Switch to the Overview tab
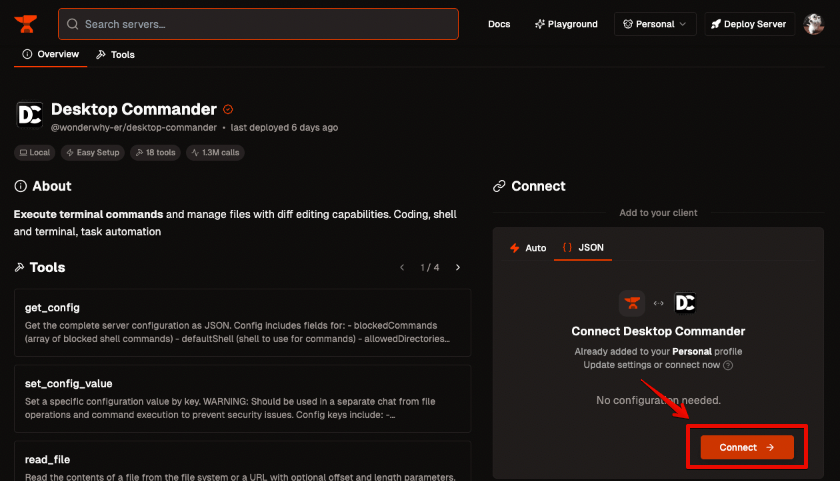 (50, 54)
